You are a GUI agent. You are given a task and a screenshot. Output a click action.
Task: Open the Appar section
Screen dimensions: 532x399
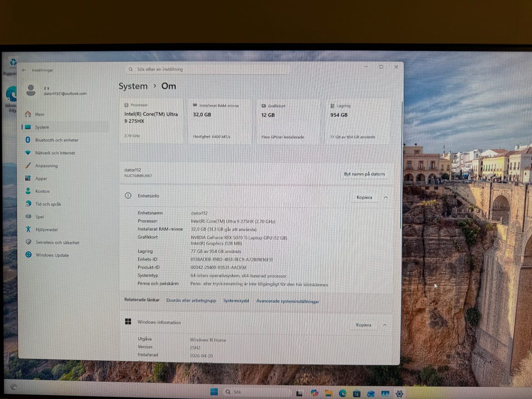point(41,178)
